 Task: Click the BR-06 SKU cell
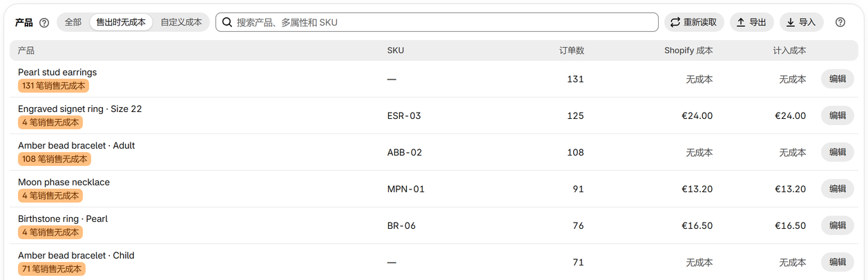(402, 225)
